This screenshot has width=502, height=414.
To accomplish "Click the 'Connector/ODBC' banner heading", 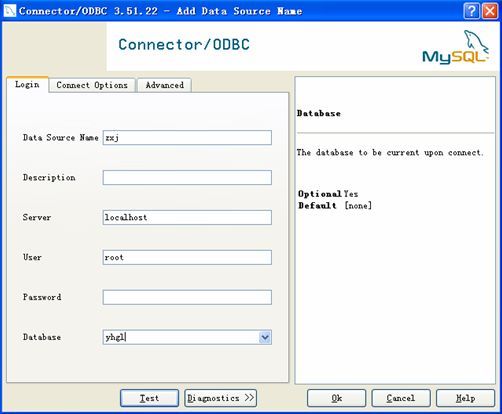I will click(x=184, y=45).
